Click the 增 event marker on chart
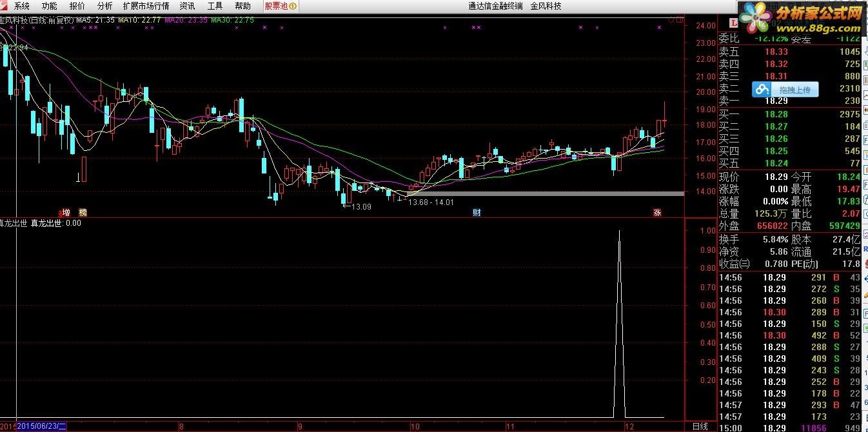 point(65,212)
